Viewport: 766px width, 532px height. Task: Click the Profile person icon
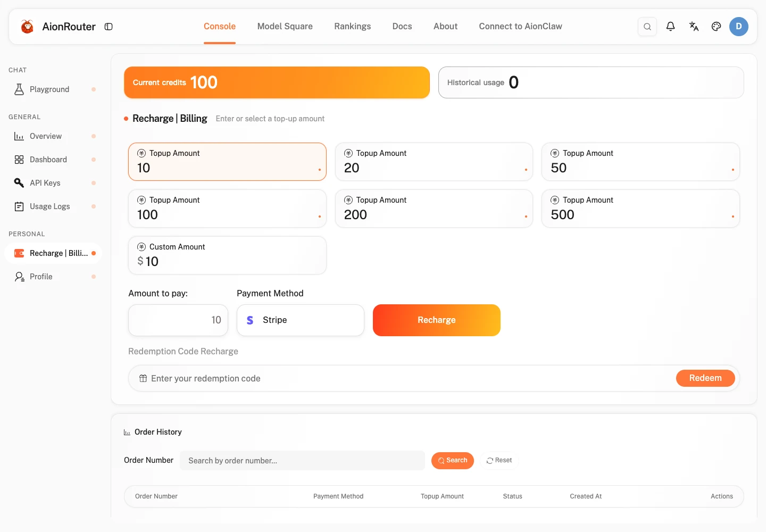coord(19,277)
